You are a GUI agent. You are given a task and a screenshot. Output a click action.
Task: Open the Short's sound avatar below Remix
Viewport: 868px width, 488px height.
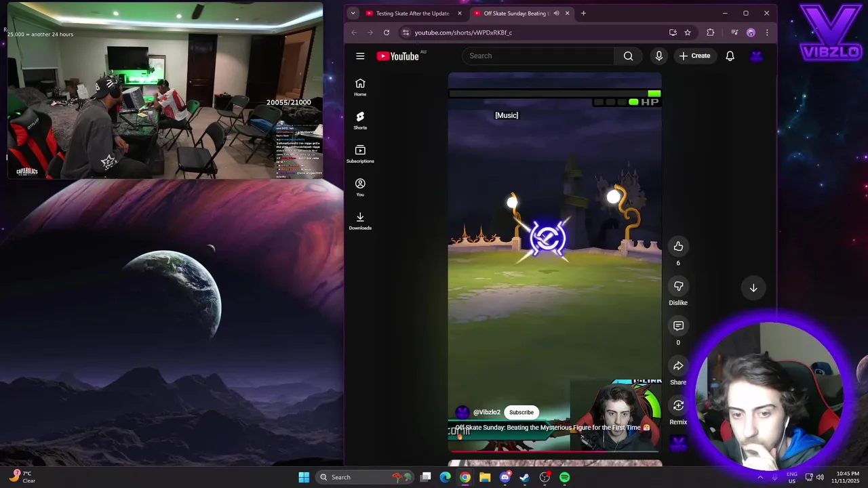[678, 443]
